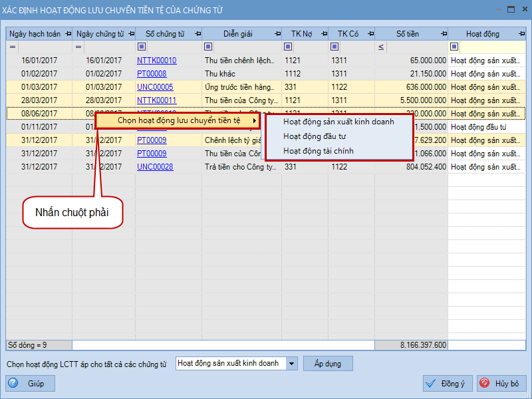This screenshot has width=532, height=399.
Task: Open the equals filter operator under Ngày hạch toán
Action: (x=12, y=47)
